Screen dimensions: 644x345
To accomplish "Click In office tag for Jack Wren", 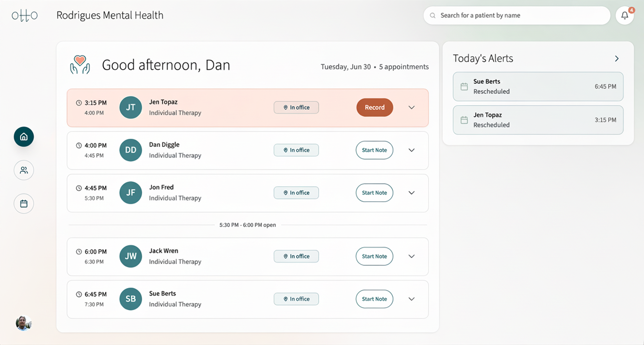I will coord(296,256).
